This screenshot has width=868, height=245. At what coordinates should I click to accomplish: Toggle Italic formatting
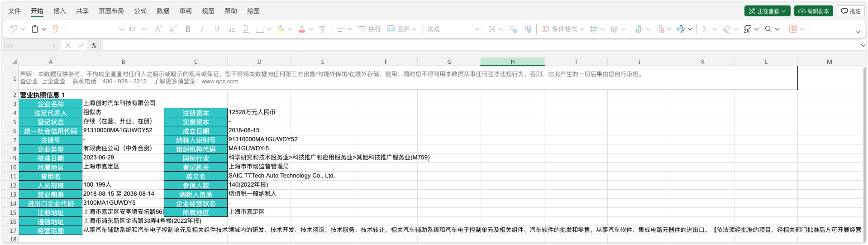[x=202, y=29]
